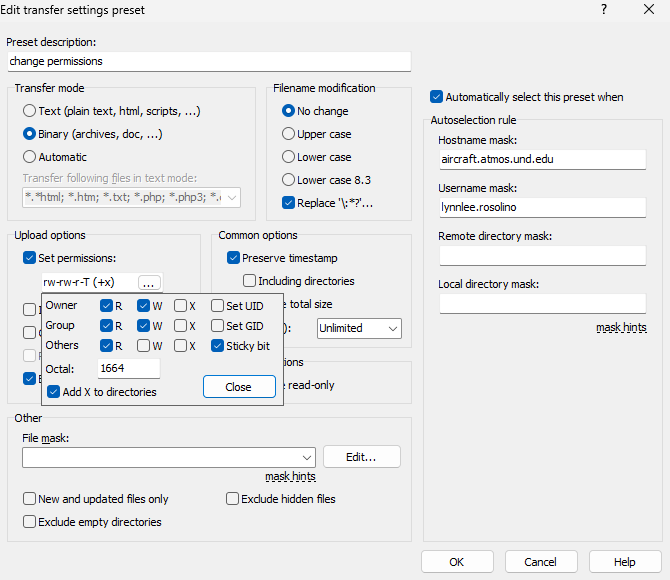Image resolution: width=670 pixels, height=580 pixels.
Task: Select Lower case 8.3 option
Action: point(289,180)
